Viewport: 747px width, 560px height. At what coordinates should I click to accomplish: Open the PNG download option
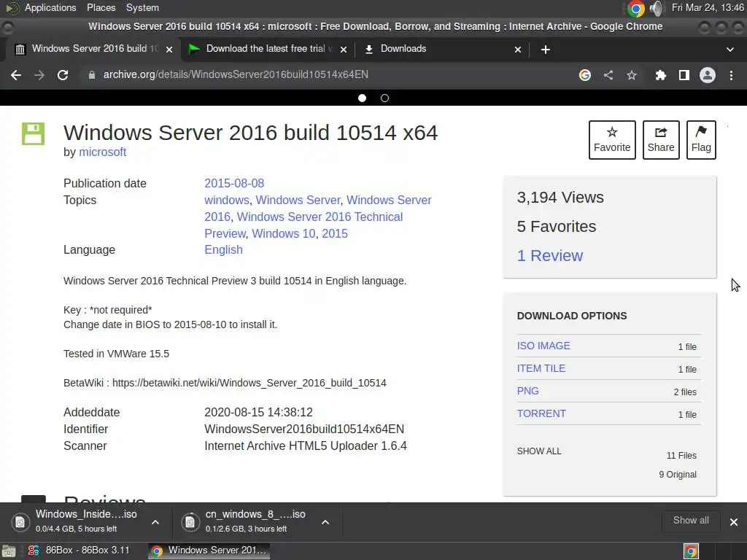click(x=528, y=391)
